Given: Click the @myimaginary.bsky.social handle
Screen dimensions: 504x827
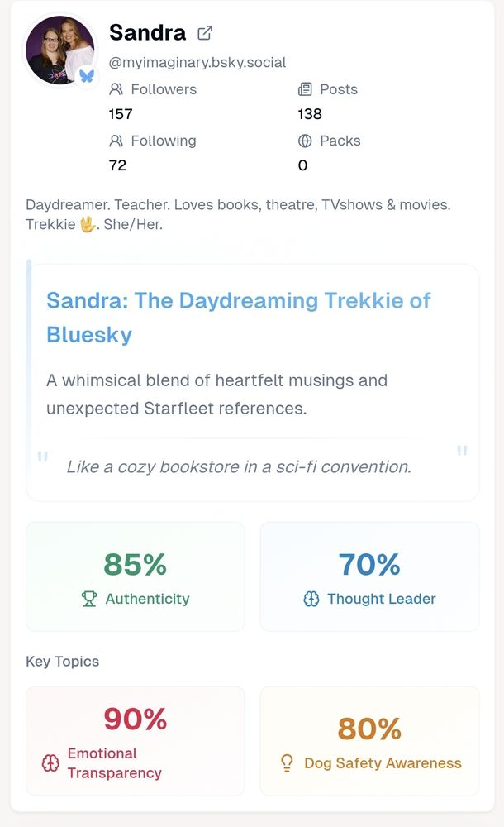Looking at the screenshot, I should 197,62.
